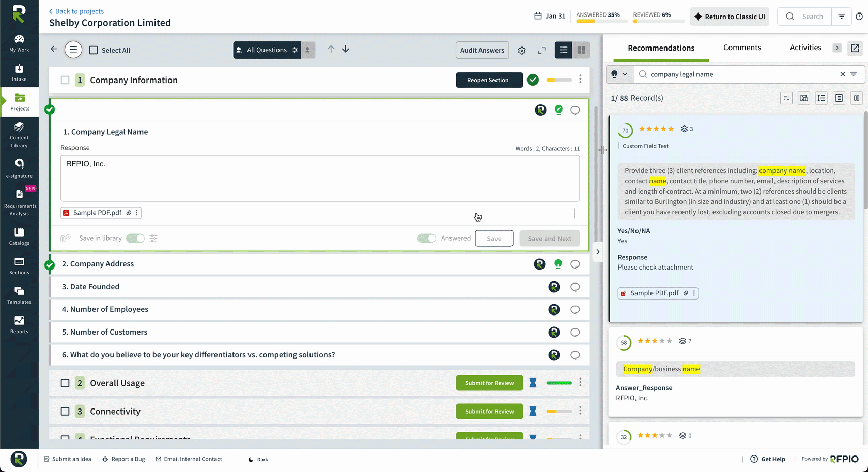Click the timer icon in header
Viewport: 868px width, 472px height.
click(x=859, y=17)
